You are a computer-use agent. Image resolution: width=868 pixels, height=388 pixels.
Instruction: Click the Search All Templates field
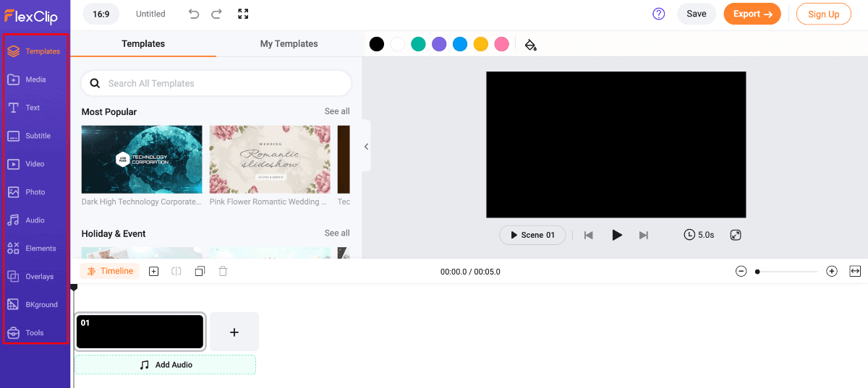216,83
